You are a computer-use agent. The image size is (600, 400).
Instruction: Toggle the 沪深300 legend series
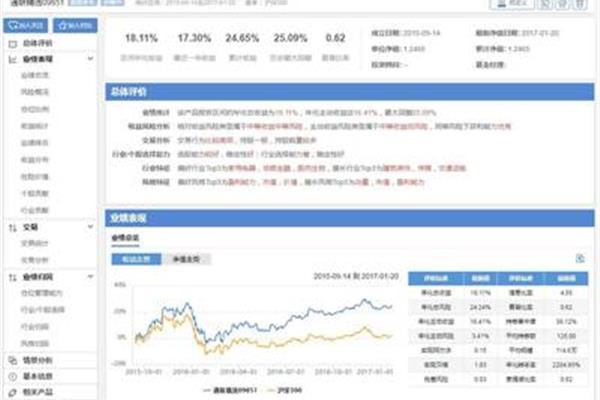click(284, 390)
